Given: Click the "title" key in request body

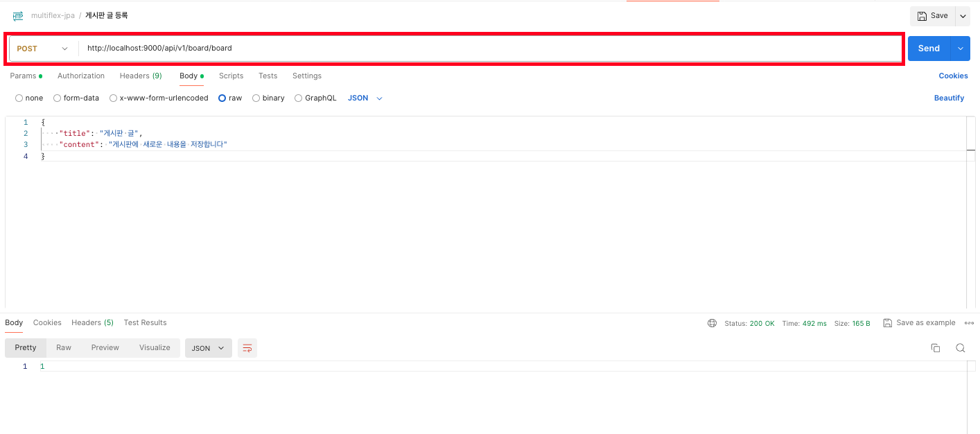Looking at the screenshot, I should pos(75,133).
